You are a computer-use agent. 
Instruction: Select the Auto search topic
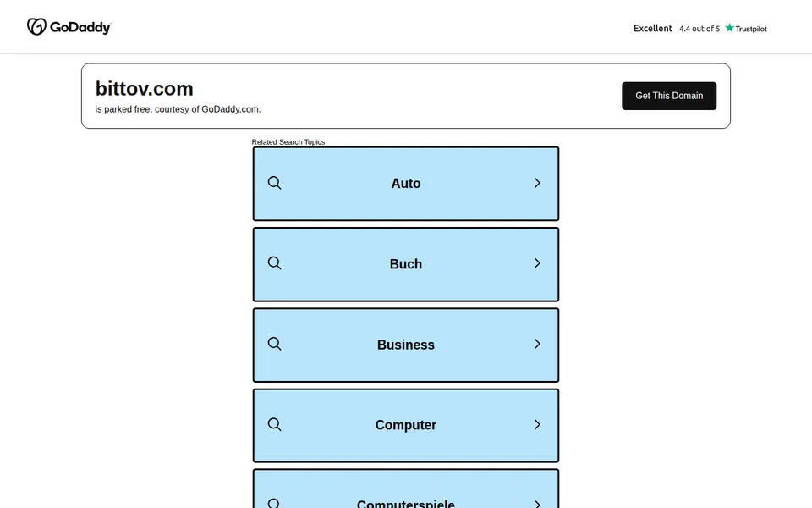(406, 184)
